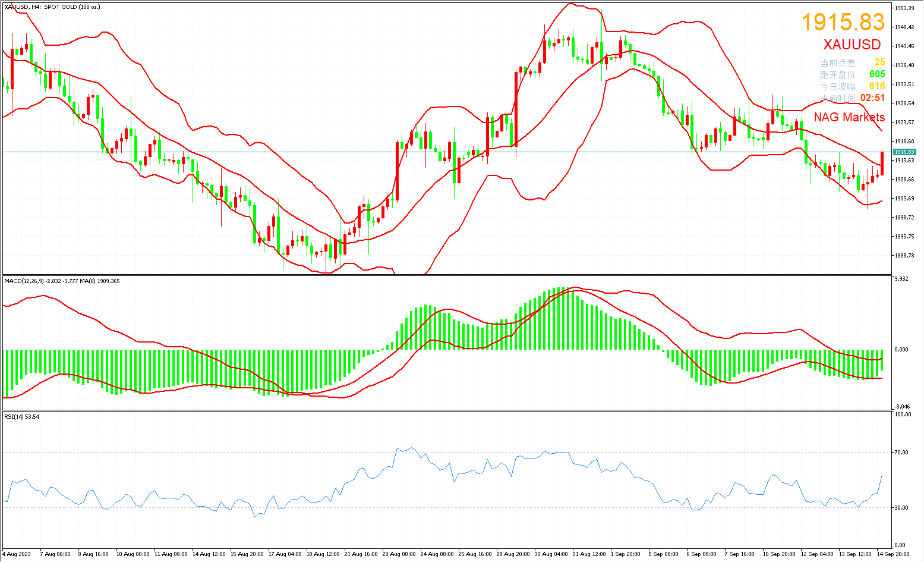Click price axis value 1953.39

[x=904, y=8]
